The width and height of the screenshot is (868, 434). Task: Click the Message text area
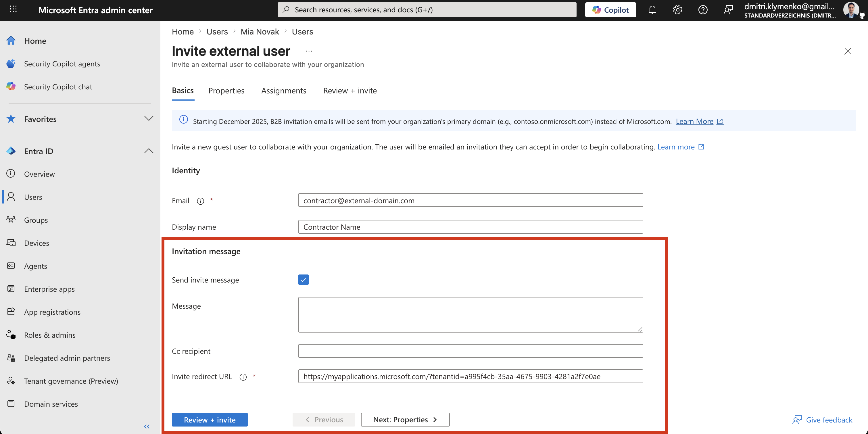[471, 315]
